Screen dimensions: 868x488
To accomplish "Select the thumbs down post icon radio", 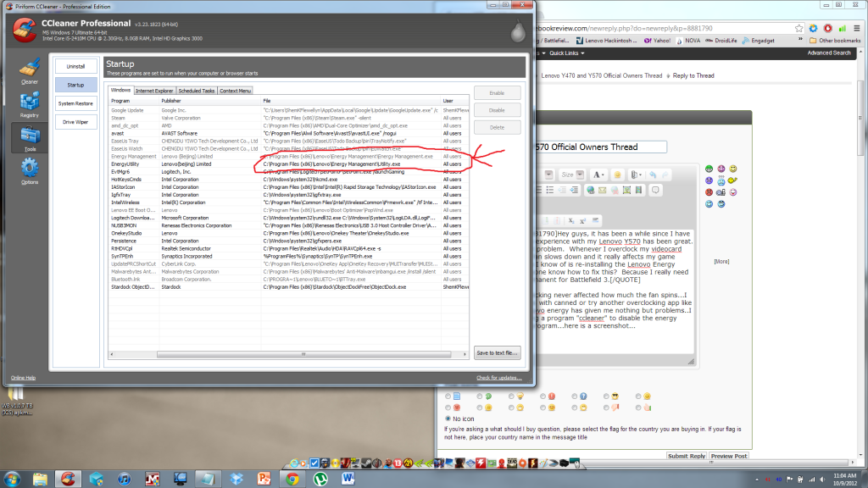I will pos(606,408).
